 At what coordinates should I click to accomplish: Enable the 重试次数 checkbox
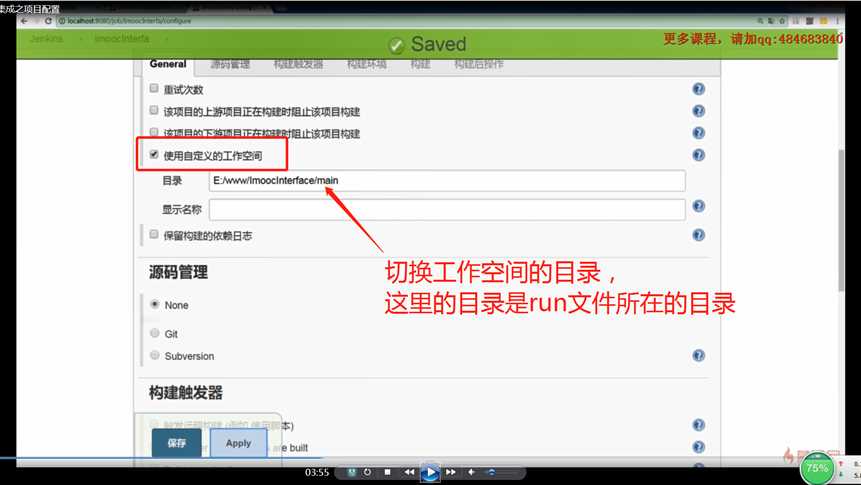pyautogui.click(x=154, y=88)
